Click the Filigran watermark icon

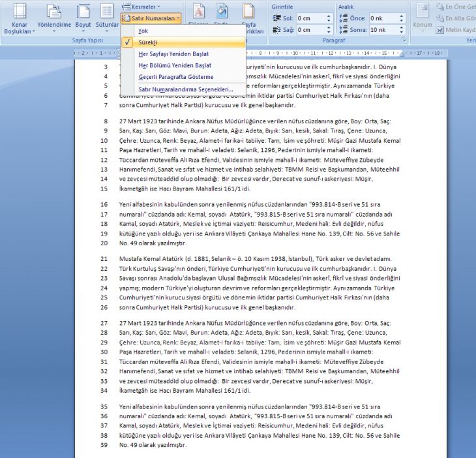click(x=198, y=12)
